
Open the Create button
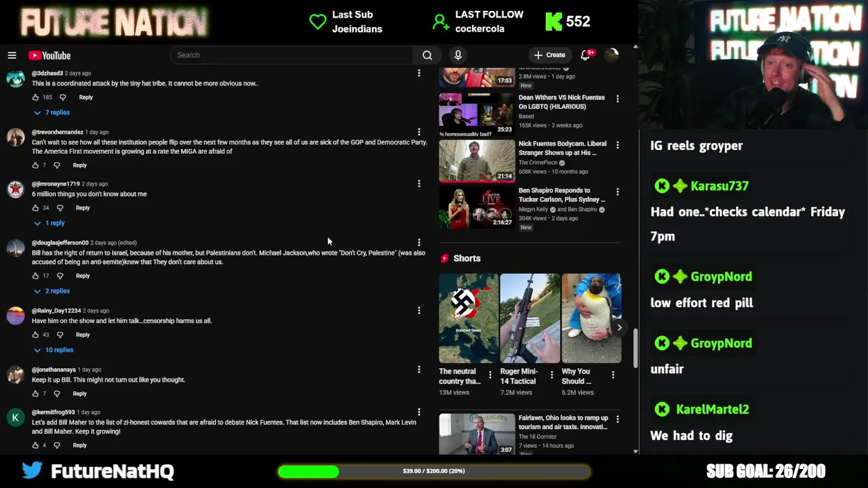coord(549,55)
